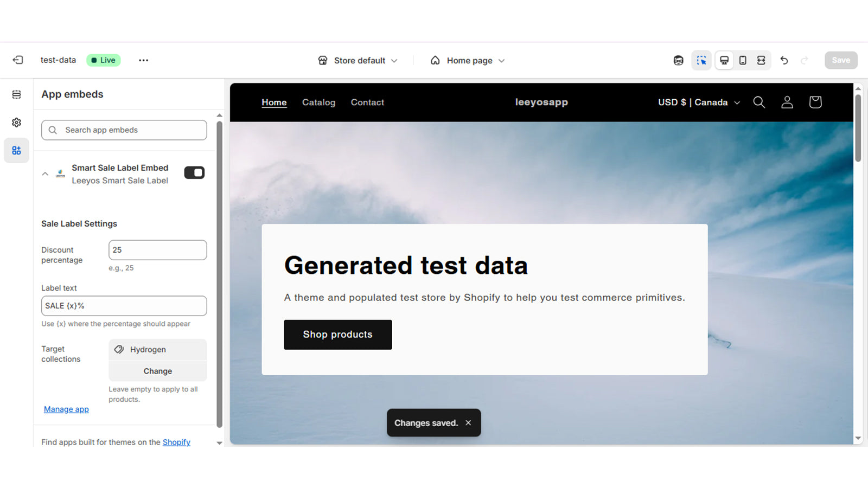Select the App embeds sidebar icon
The height and width of the screenshot is (488, 868).
[17, 150]
